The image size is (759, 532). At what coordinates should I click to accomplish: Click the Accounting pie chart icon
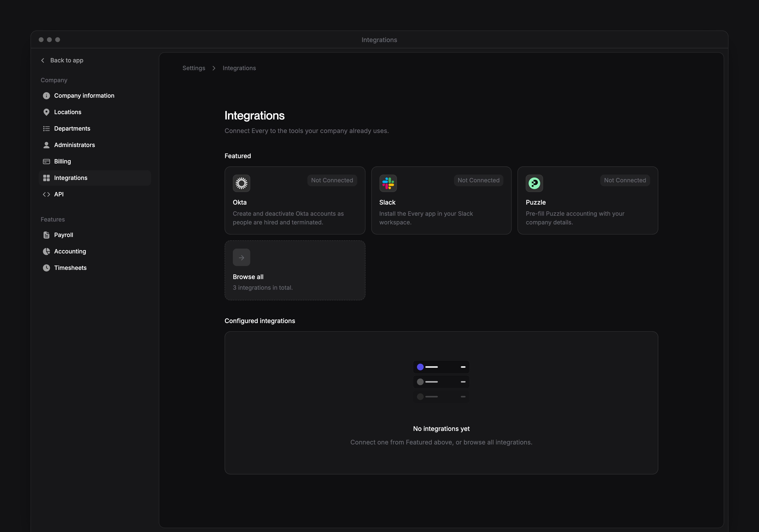[x=46, y=252]
